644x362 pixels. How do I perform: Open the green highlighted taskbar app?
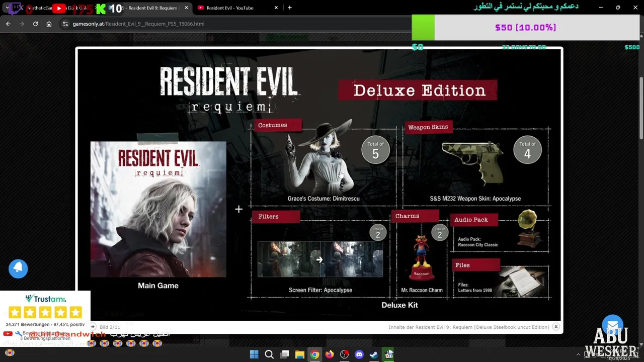(389, 354)
